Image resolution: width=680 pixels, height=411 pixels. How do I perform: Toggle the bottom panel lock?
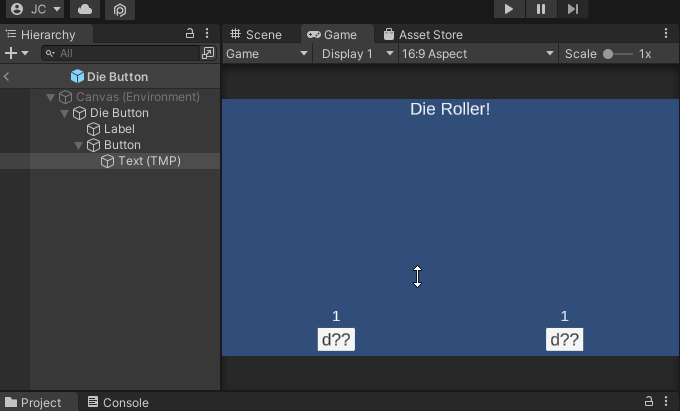point(649,401)
